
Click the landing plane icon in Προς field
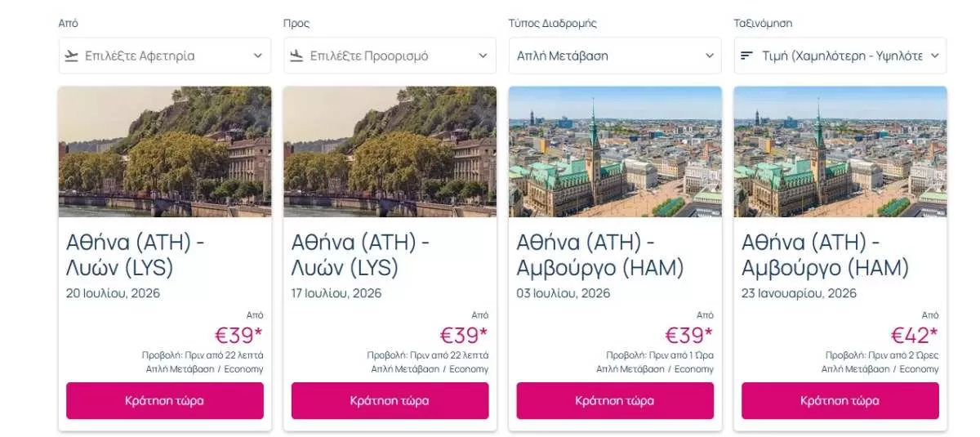point(297,56)
